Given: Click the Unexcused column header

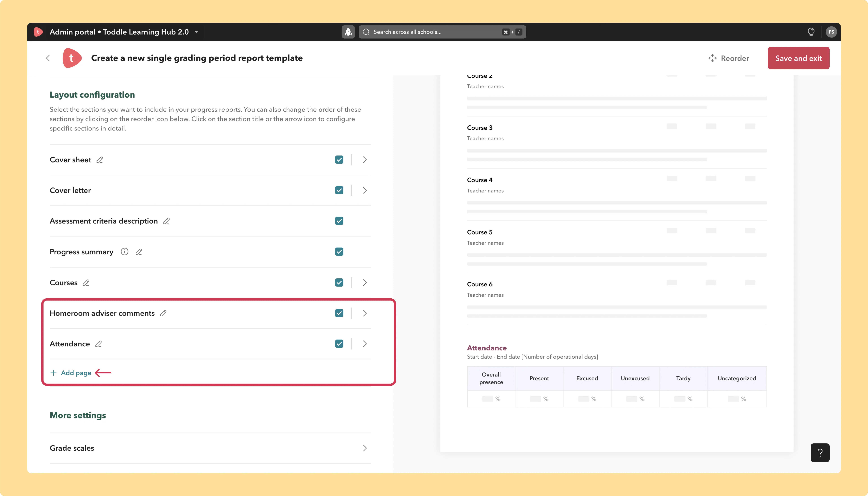Looking at the screenshot, I should [635, 378].
